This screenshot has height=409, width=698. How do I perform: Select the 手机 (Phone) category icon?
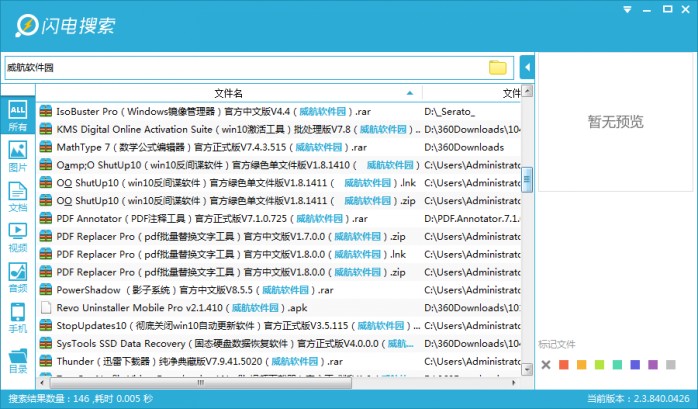pos(17,316)
